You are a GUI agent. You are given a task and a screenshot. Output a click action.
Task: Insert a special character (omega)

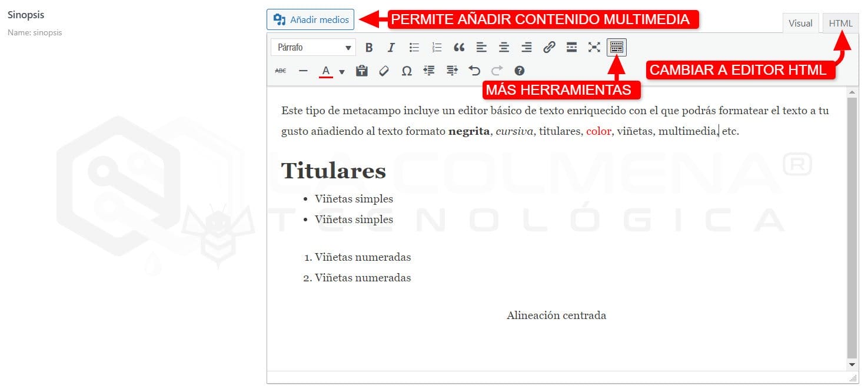[407, 71]
